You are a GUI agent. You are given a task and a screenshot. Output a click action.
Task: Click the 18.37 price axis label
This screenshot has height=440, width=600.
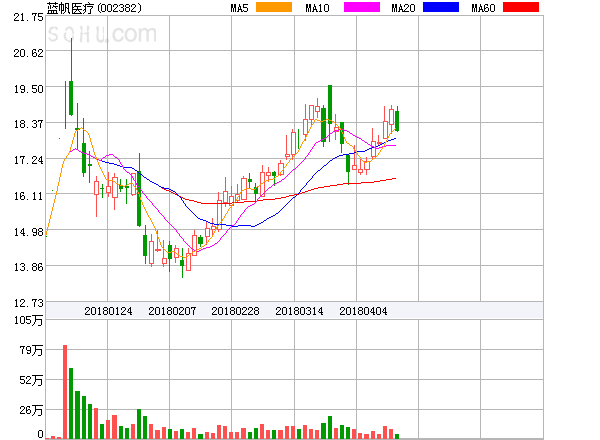(28, 124)
